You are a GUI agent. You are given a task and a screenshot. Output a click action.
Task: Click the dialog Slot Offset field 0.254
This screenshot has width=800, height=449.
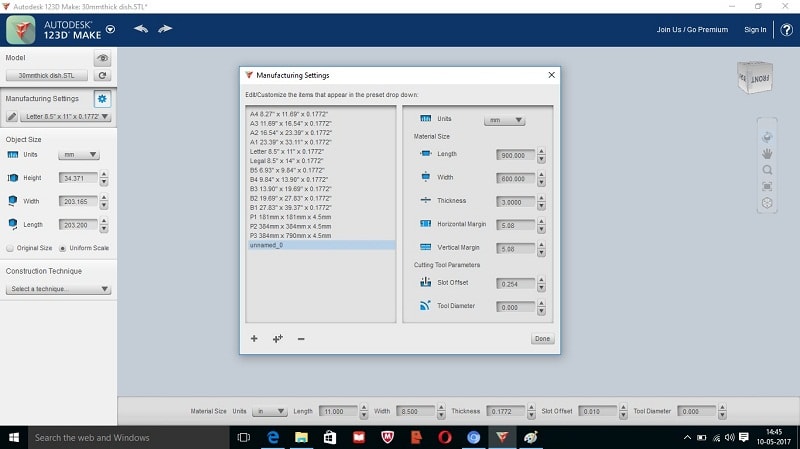click(515, 284)
